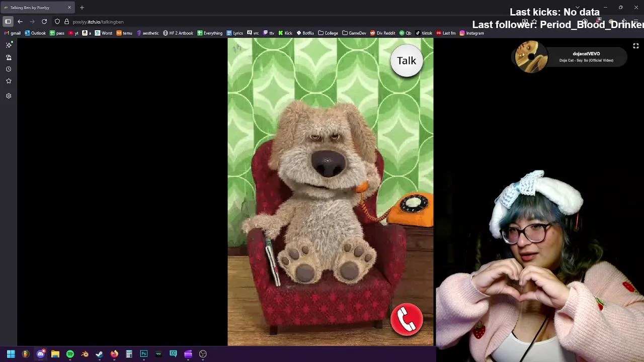Screen dimensions: 644x362
Task: Open the Div Reddit bookmark
Action: [383, 33]
